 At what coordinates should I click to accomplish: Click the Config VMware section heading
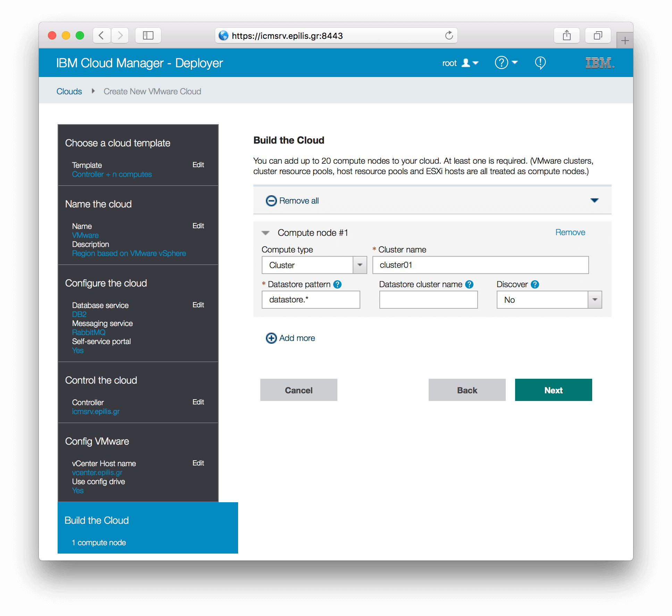click(97, 441)
